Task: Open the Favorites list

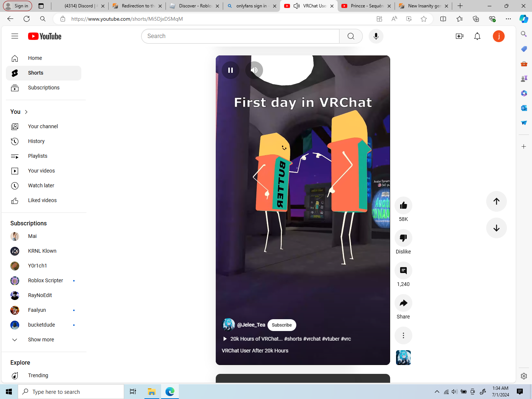Action: pyautogui.click(x=460, y=19)
